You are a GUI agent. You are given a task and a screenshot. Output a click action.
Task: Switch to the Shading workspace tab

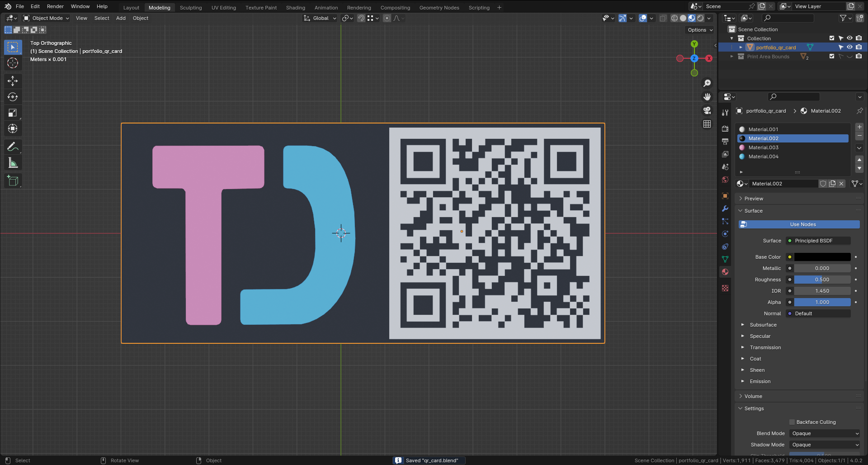pos(295,7)
